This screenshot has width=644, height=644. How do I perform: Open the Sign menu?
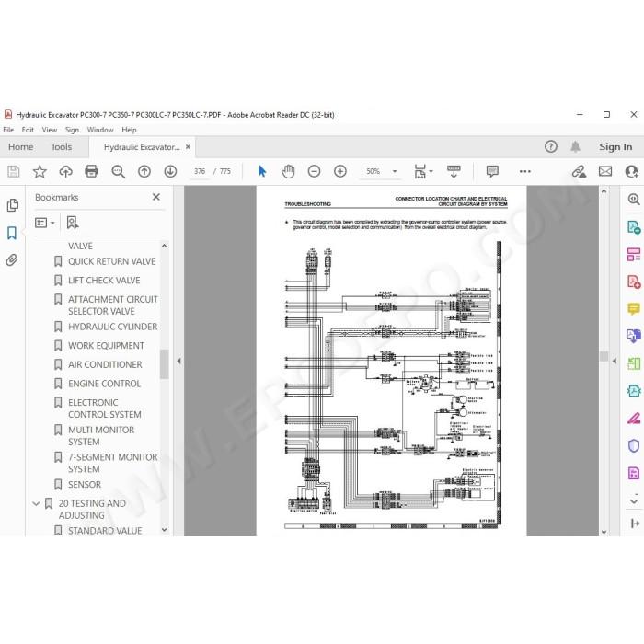72,130
